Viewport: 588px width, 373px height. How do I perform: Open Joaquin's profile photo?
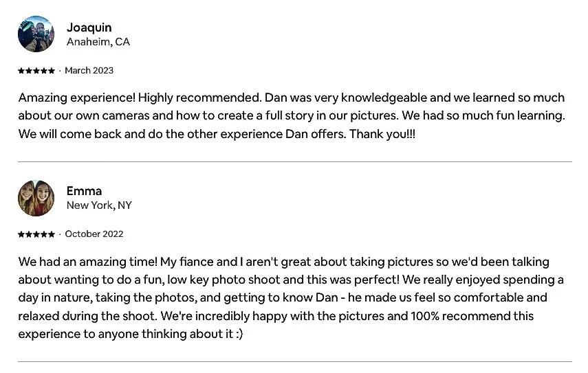tap(36, 34)
